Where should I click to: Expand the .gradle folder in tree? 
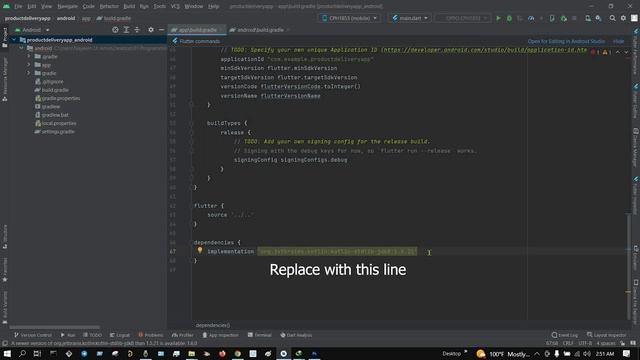pyautogui.click(x=29, y=56)
